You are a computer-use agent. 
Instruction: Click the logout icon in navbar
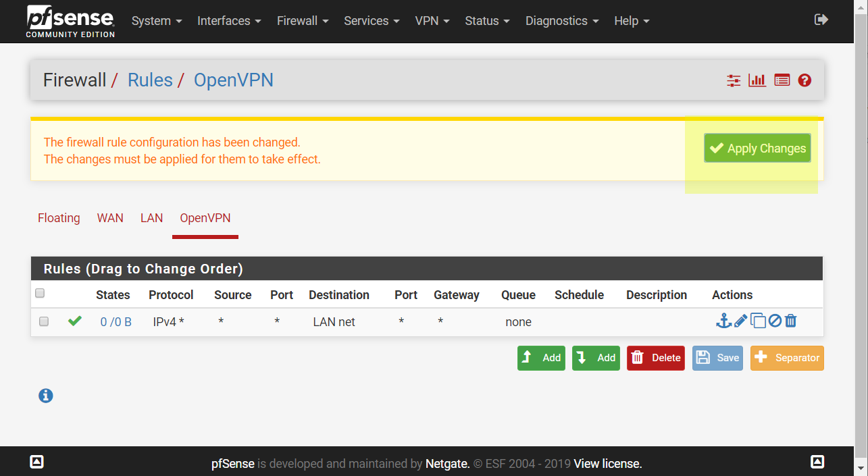821,20
